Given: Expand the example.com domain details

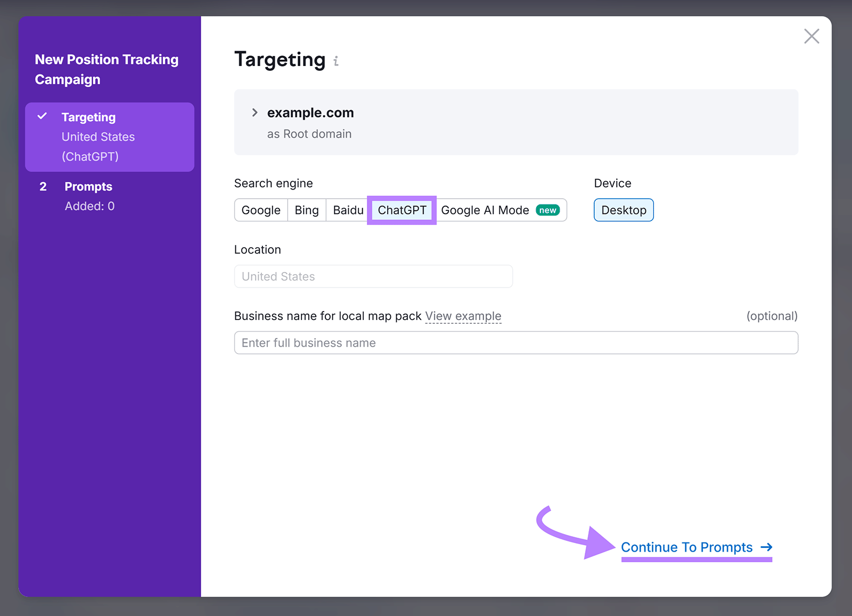Looking at the screenshot, I should pos(255,112).
